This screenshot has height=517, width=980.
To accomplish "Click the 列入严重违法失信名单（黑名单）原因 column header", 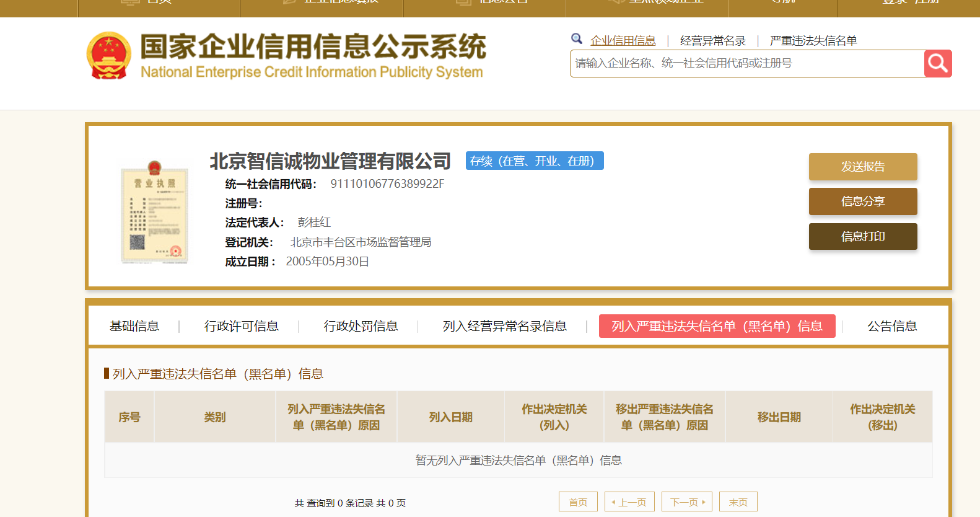I will [336, 417].
